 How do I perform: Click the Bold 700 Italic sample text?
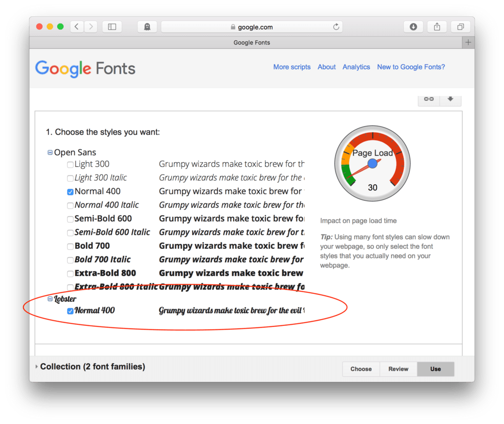pyautogui.click(x=232, y=260)
